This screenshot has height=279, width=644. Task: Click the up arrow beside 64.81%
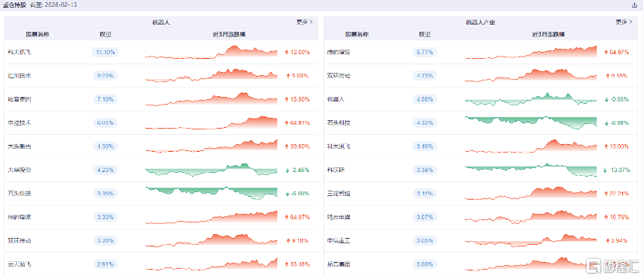click(x=286, y=122)
